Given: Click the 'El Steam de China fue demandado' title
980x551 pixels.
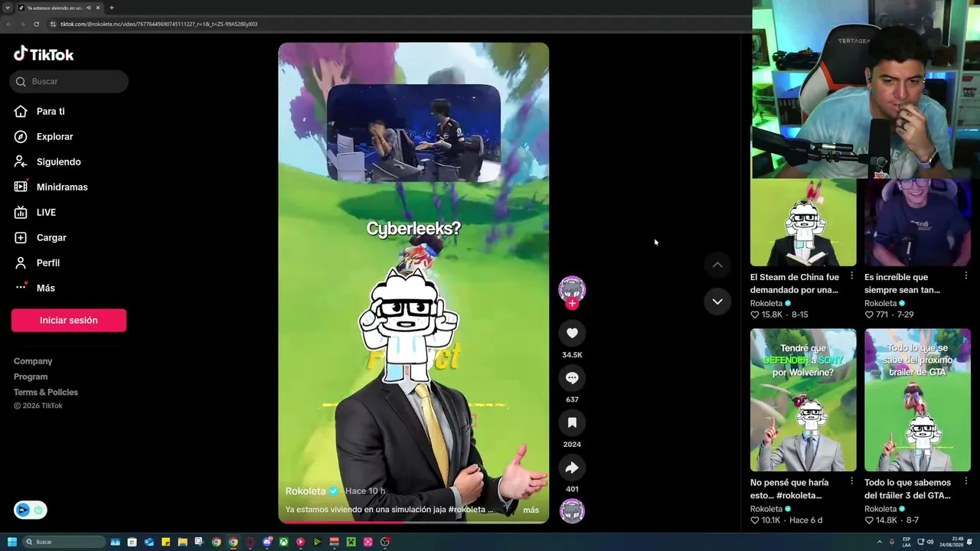Looking at the screenshot, I should coord(795,284).
